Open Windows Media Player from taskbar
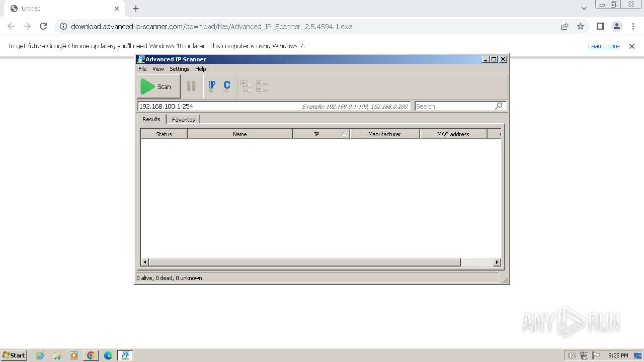This screenshot has height=362, width=644. point(74,355)
